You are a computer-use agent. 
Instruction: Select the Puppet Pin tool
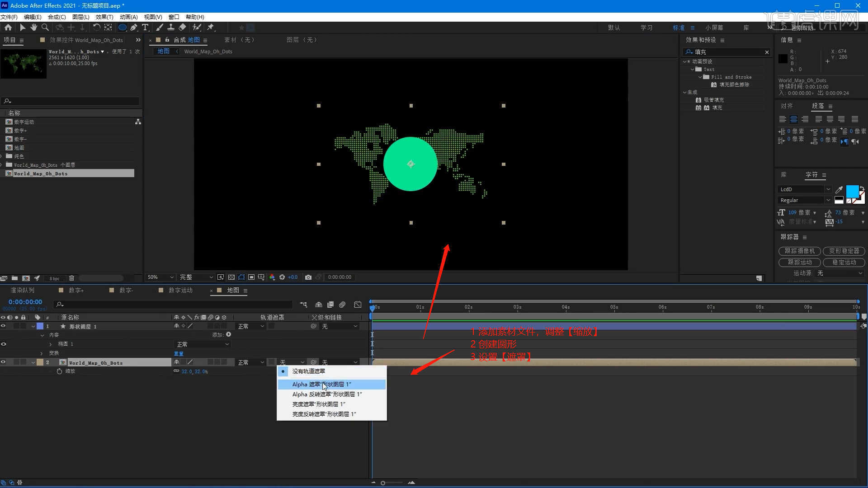pyautogui.click(x=211, y=28)
